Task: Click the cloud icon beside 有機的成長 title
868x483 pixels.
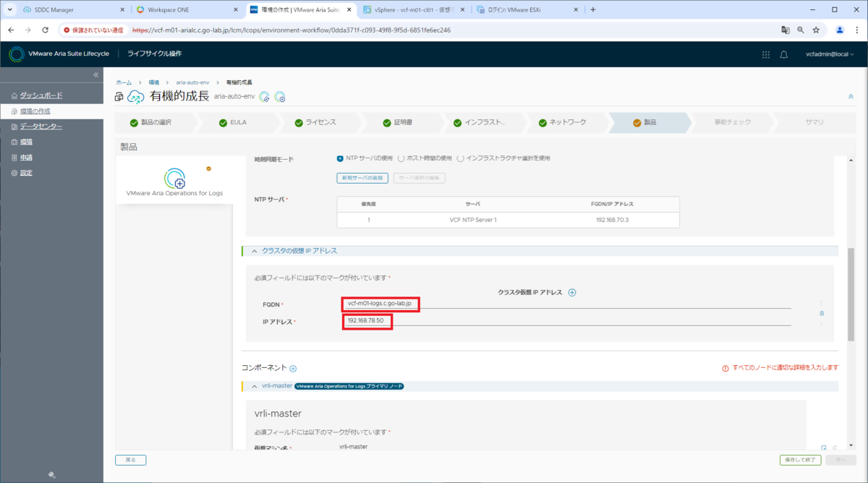Action: point(136,97)
